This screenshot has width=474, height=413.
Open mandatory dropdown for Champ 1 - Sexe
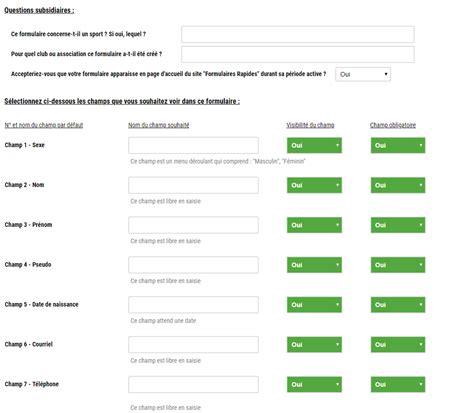coord(398,145)
